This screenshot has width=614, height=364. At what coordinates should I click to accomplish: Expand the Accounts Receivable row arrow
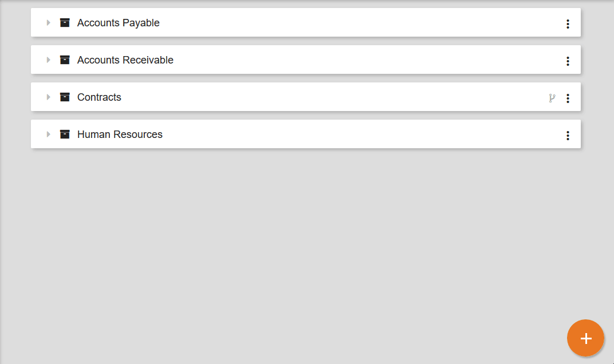click(x=48, y=60)
